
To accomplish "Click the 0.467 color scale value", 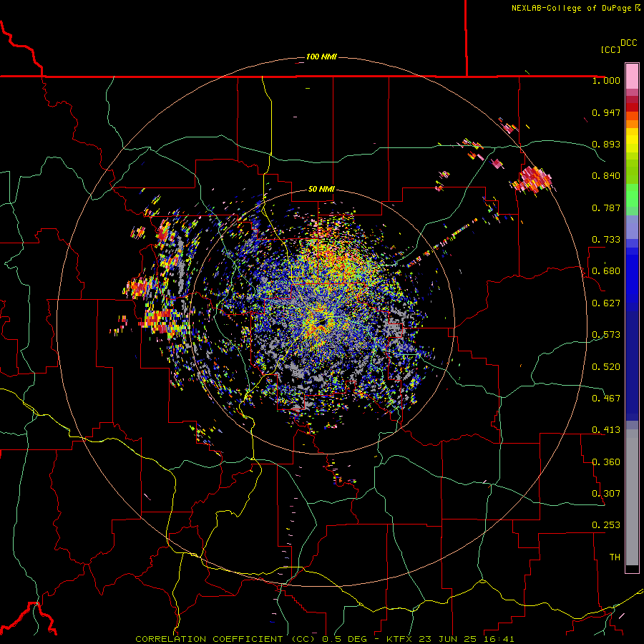I will (x=606, y=399).
